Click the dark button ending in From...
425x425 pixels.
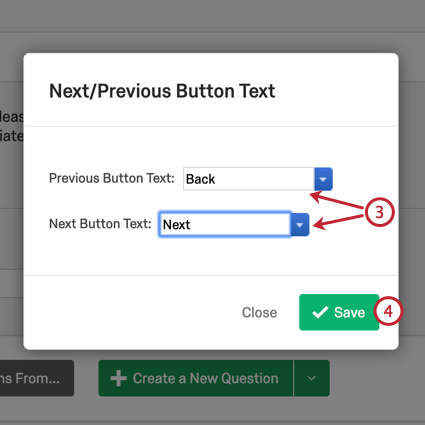coord(37,378)
